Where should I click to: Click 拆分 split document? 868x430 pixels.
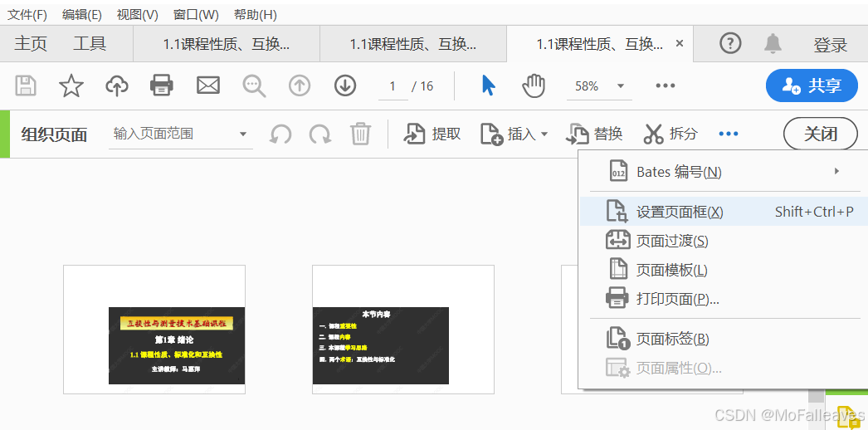point(671,134)
